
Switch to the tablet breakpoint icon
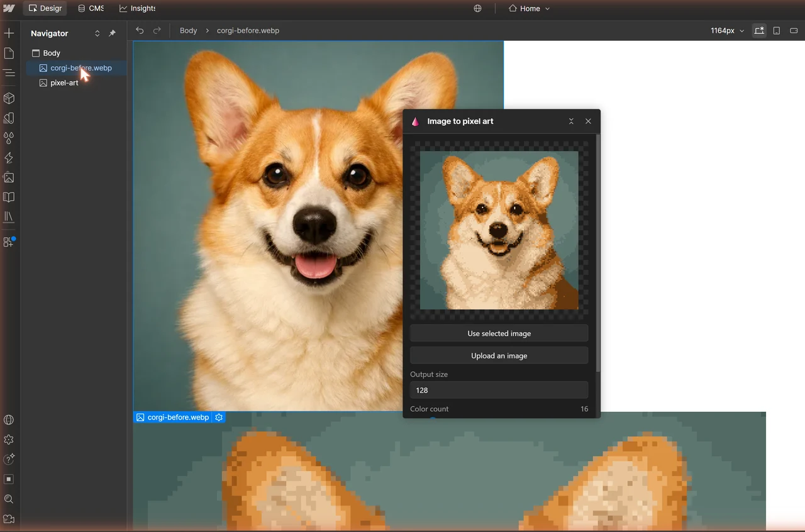point(777,30)
